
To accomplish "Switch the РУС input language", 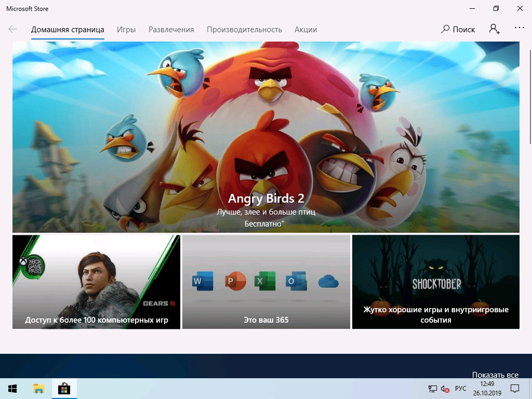I will point(460,389).
